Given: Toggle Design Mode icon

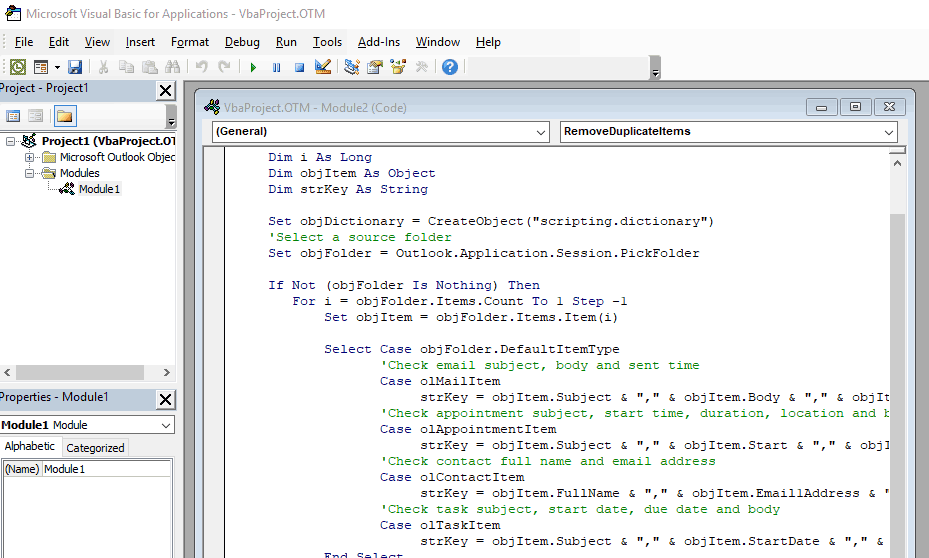Looking at the screenshot, I should tap(323, 67).
